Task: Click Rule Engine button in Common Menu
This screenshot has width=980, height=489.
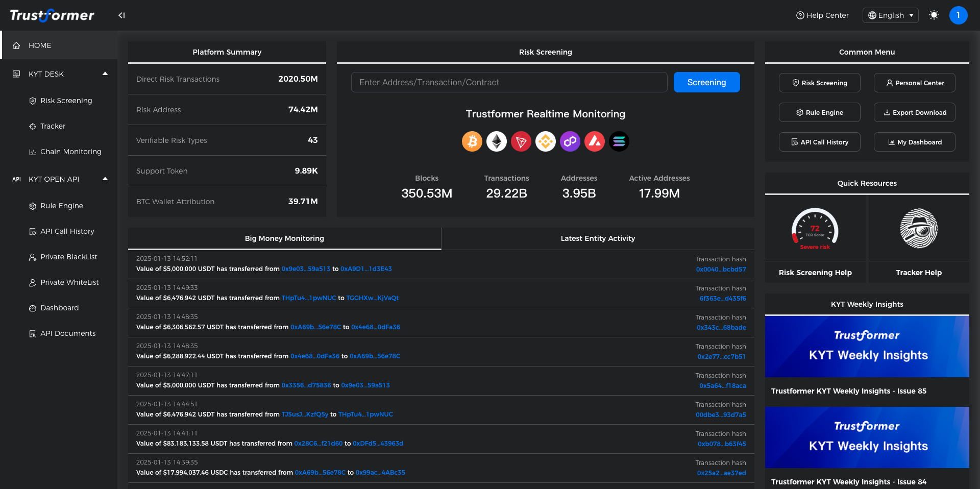Action: pyautogui.click(x=819, y=112)
